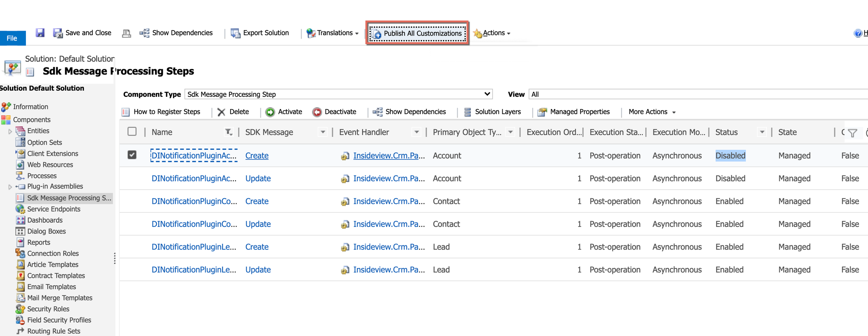Open Connection Roles in sidebar
The width and height of the screenshot is (868, 336).
53,254
